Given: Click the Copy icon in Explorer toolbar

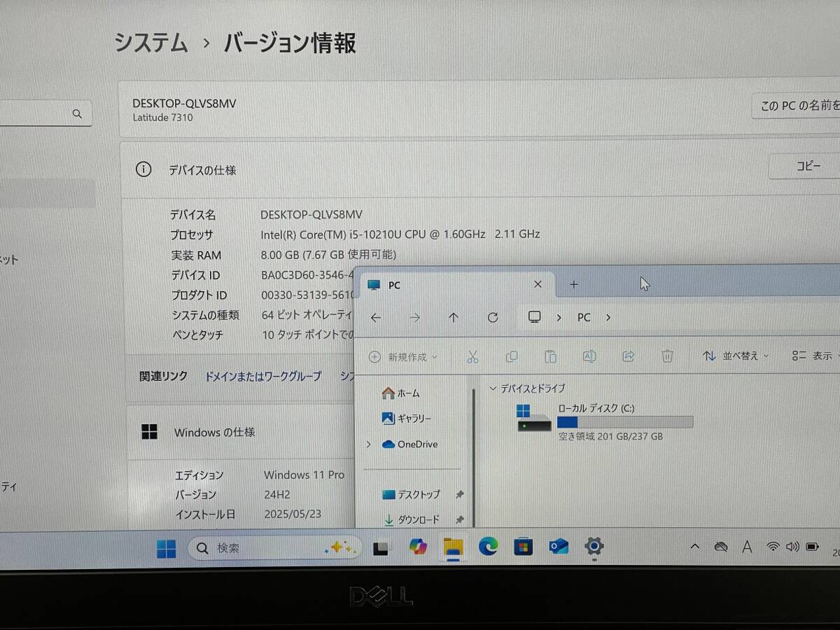Looking at the screenshot, I should pos(512,356).
